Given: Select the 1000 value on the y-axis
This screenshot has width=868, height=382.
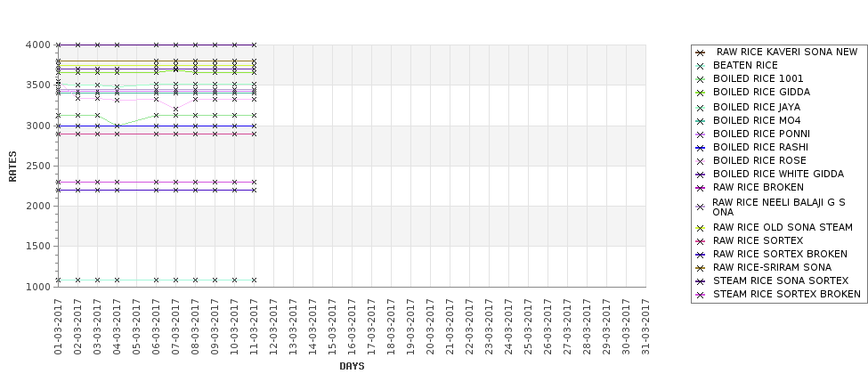Looking at the screenshot, I should (x=39, y=287).
